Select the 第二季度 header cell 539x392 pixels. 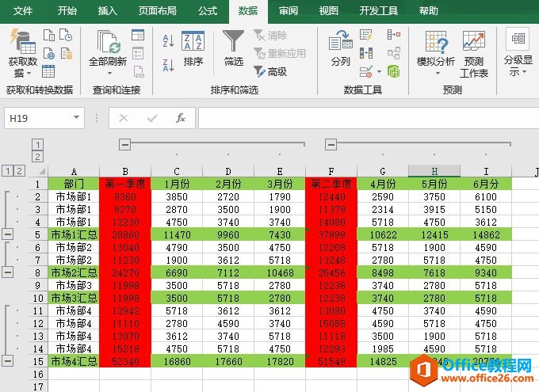coord(331,184)
